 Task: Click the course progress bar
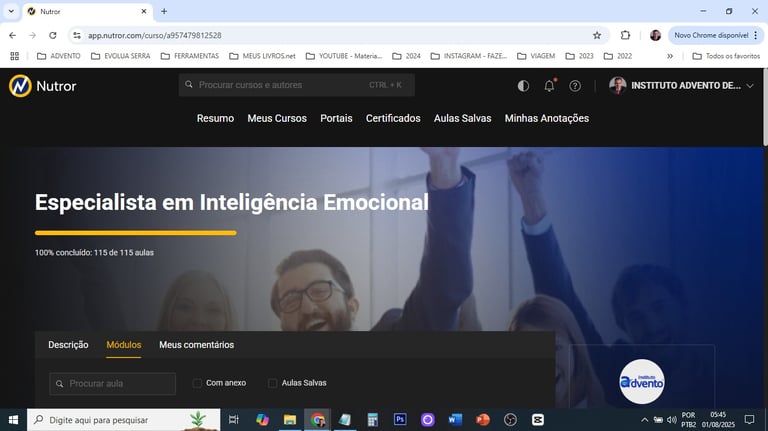pyautogui.click(x=136, y=233)
